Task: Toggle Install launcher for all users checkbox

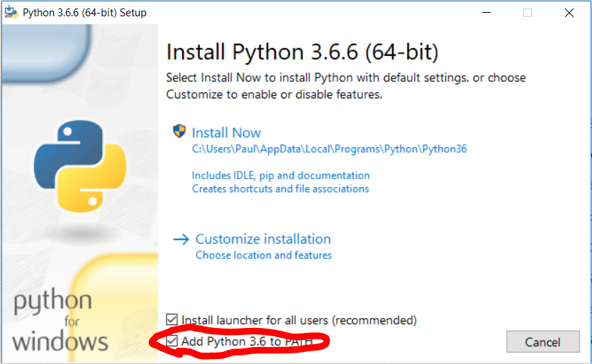Action: [172, 319]
